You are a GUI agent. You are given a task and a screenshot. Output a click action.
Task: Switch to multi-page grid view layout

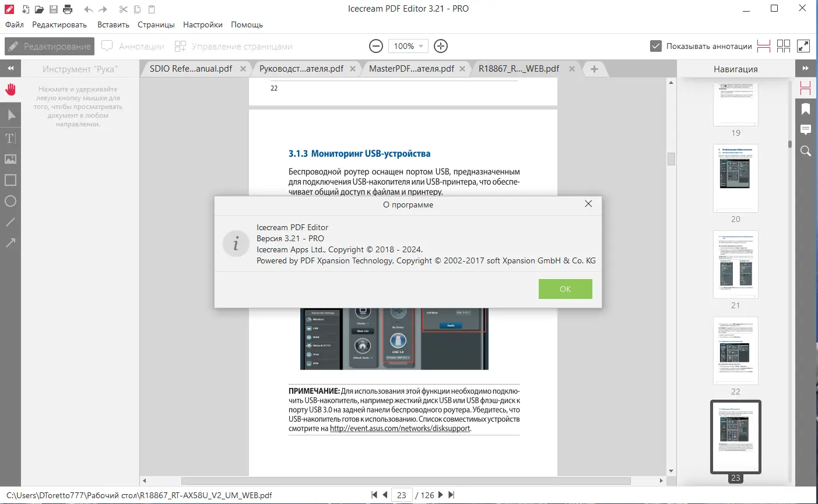pos(784,46)
